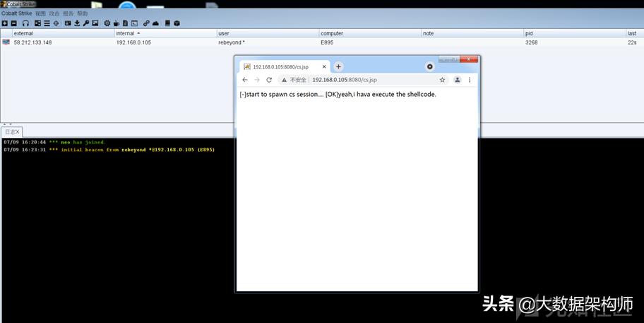
Task: Sort sessions by last column header
Action: [x=635, y=33]
